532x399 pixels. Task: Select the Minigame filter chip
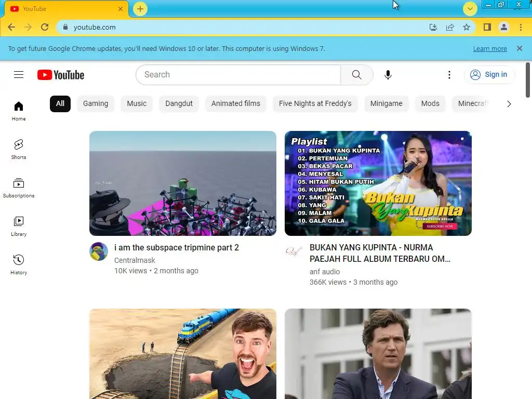387,104
